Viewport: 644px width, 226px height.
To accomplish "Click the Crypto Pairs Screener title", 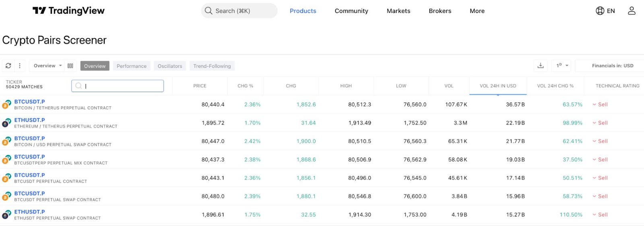I will tap(54, 40).
